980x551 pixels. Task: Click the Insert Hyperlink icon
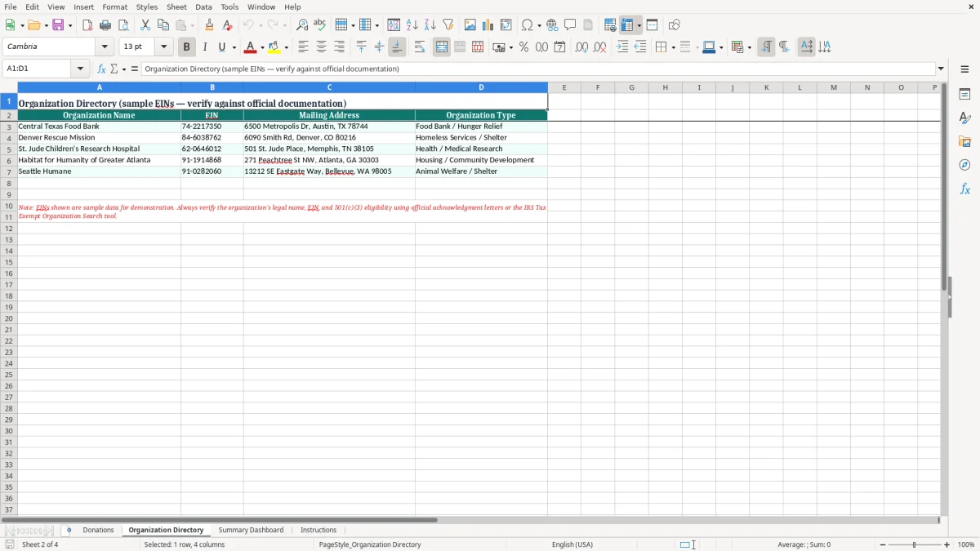coord(552,25)
